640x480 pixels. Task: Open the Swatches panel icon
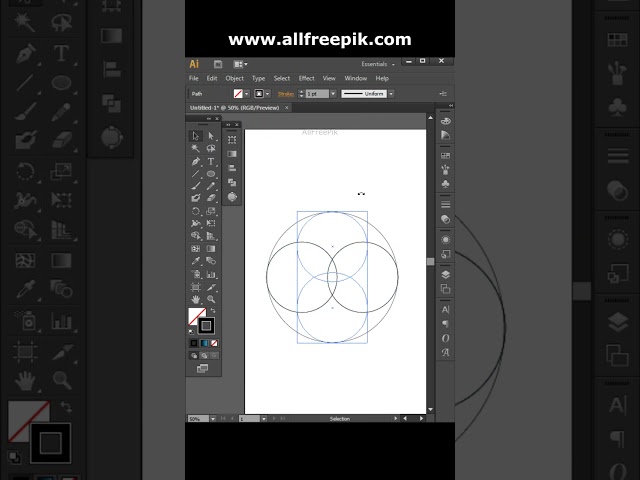point(445,156)
